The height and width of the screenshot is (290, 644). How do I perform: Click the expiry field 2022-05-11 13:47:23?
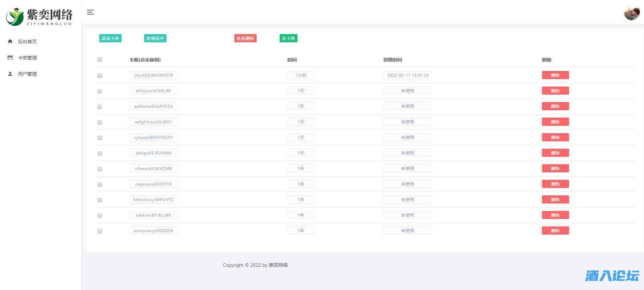point(407,75)
